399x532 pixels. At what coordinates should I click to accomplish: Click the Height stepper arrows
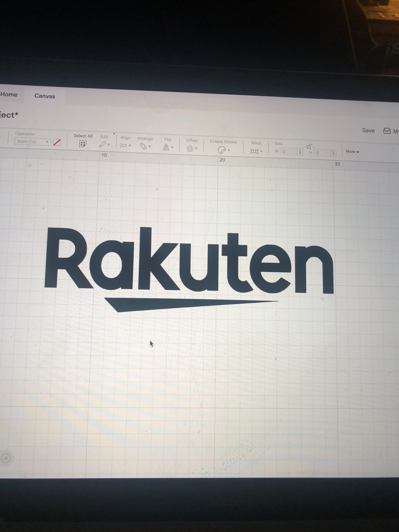(333, 153)
